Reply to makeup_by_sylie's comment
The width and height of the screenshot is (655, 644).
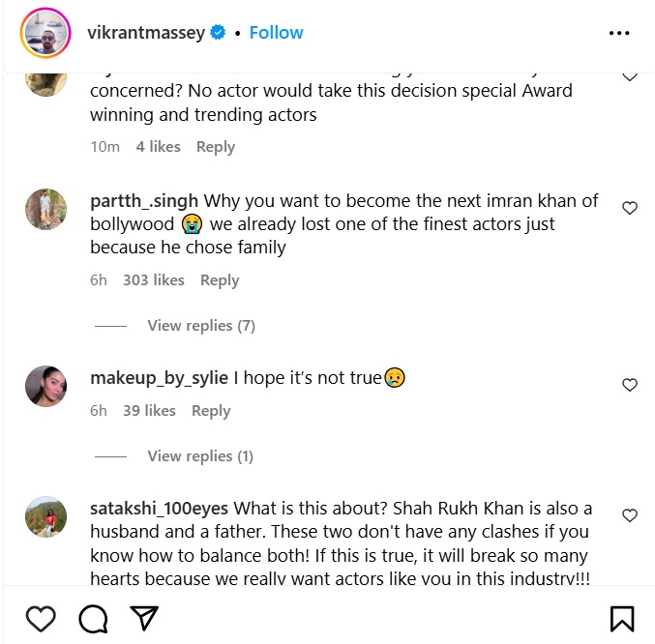click(x=211, y=411)
